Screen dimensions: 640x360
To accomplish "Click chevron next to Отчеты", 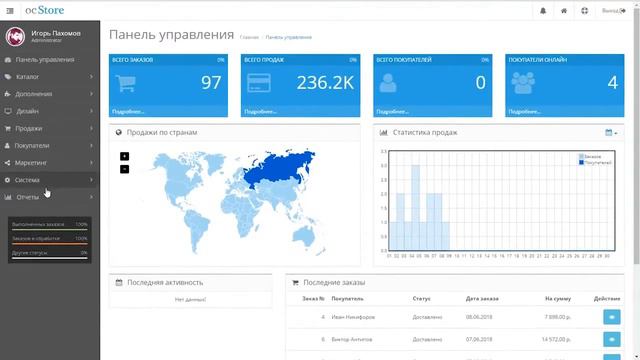I will tap(91, 197).
